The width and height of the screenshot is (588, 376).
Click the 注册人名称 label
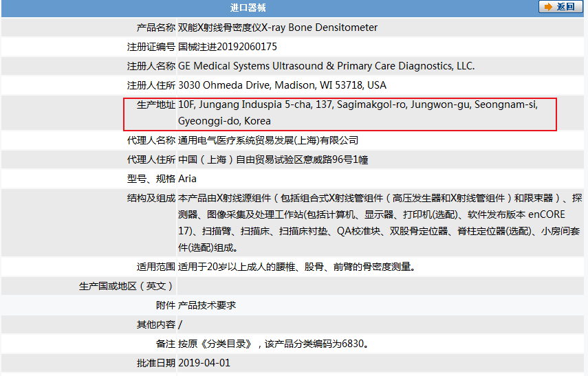tap(151, 66)
